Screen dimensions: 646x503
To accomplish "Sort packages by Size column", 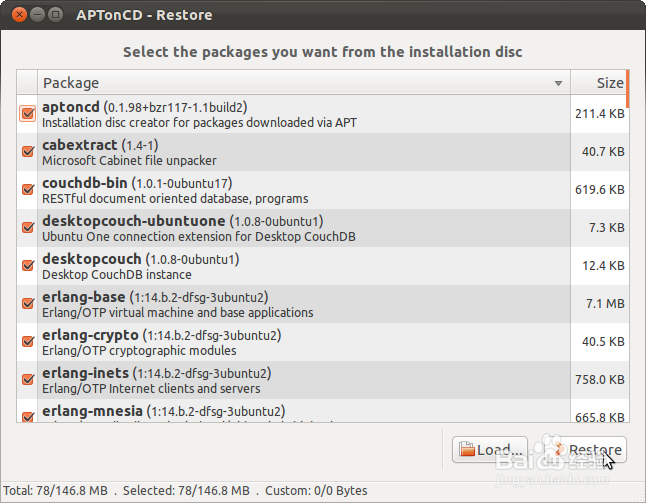I will point(599,83).
